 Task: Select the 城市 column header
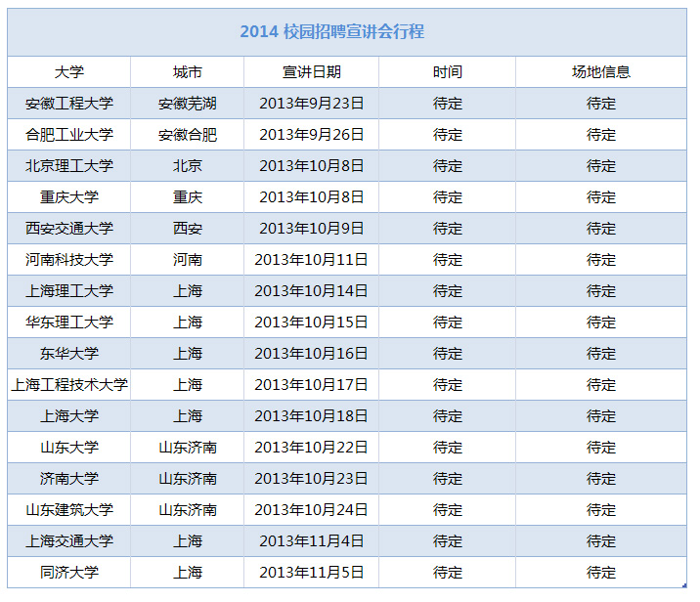188,72
